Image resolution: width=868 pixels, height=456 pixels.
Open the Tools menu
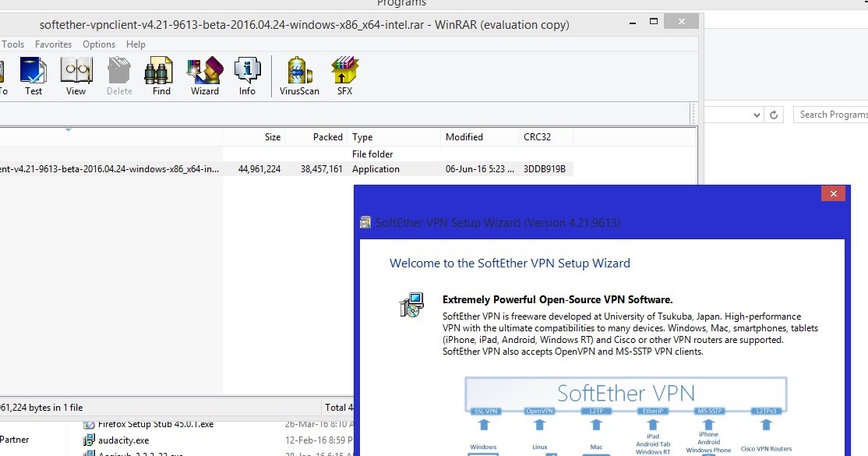12,44
